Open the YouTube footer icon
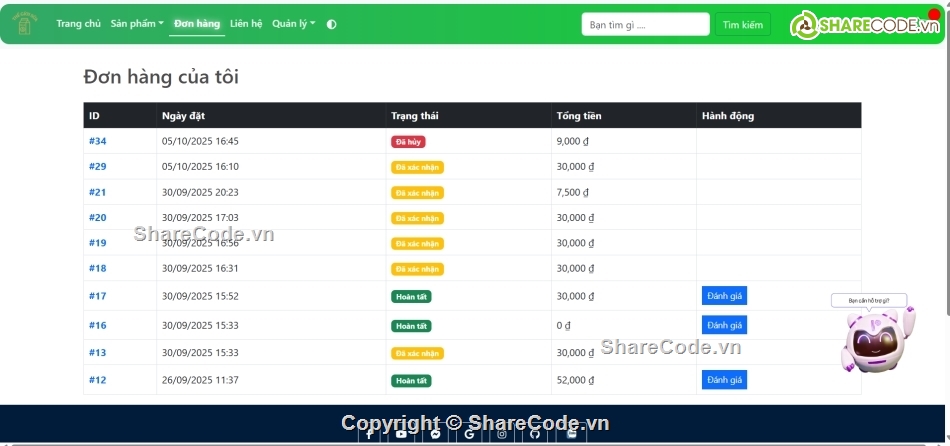 [x=401, y=433]
